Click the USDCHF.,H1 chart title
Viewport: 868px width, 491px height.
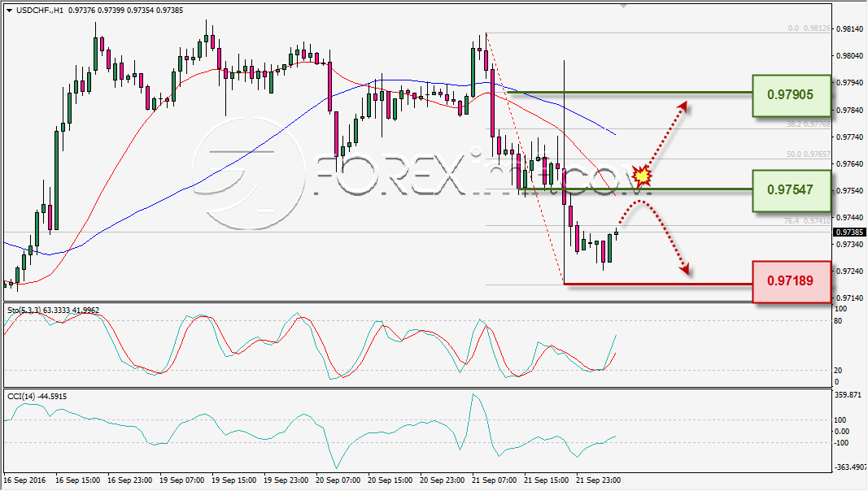point(40,11)
